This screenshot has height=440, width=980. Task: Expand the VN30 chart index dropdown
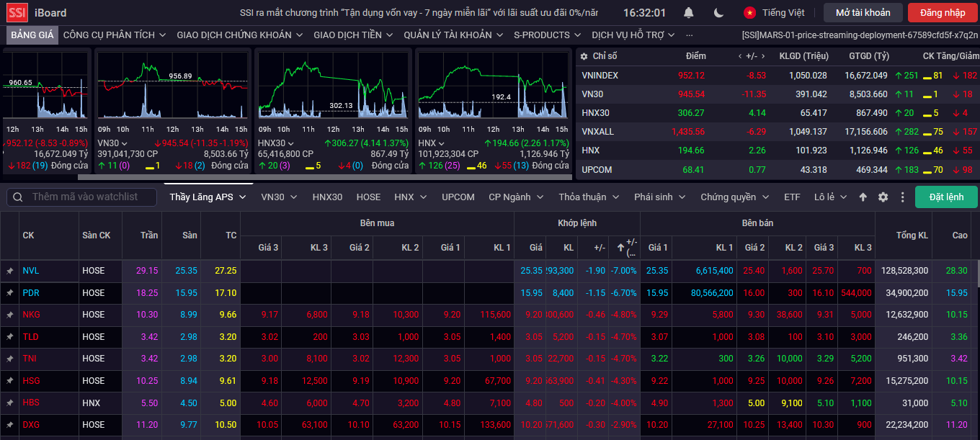coord(125,143)
